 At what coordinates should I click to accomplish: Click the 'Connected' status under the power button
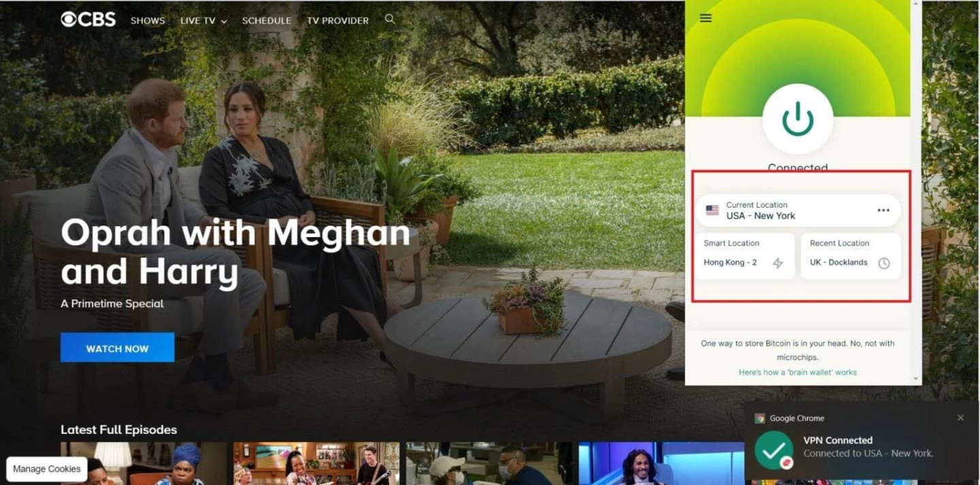(x=798, y=167)
